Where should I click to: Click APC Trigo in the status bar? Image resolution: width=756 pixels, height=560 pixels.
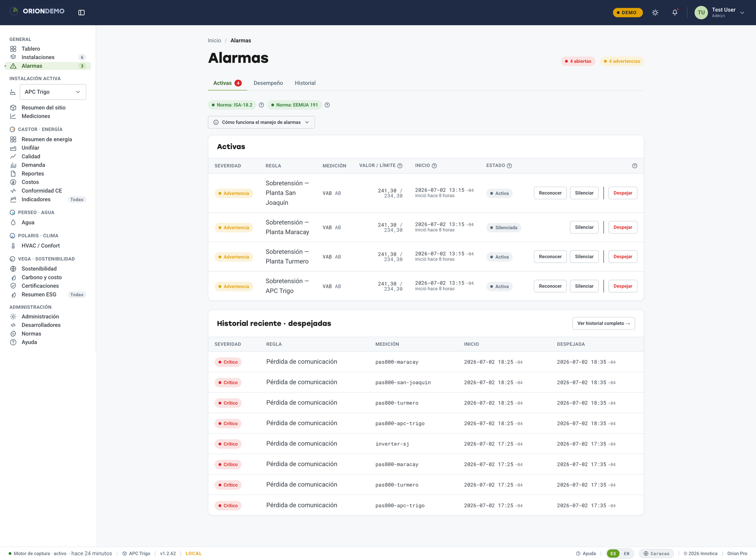136,554
